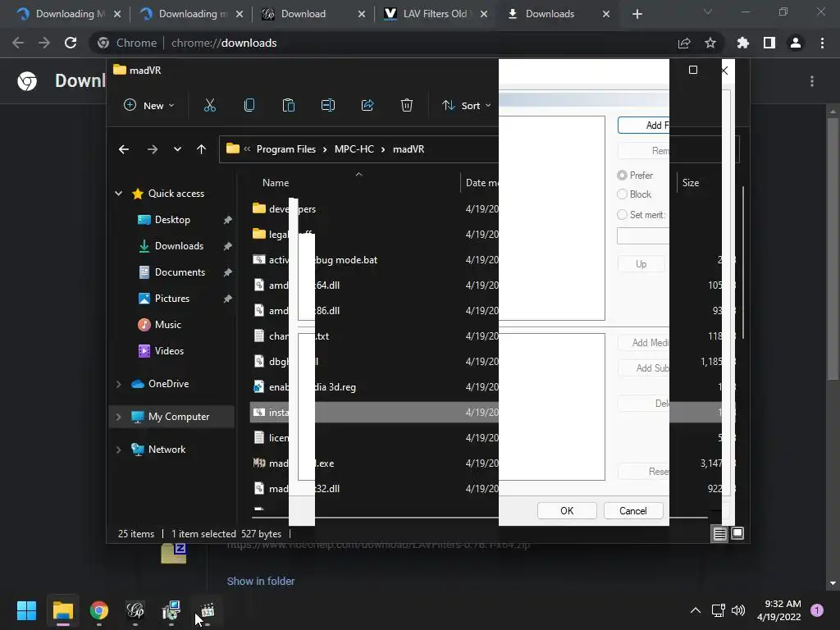The width and height of the screenshot is (840, 630).
Task: Open File Explorer from the taskbar
Action: (x=62, y=610)
